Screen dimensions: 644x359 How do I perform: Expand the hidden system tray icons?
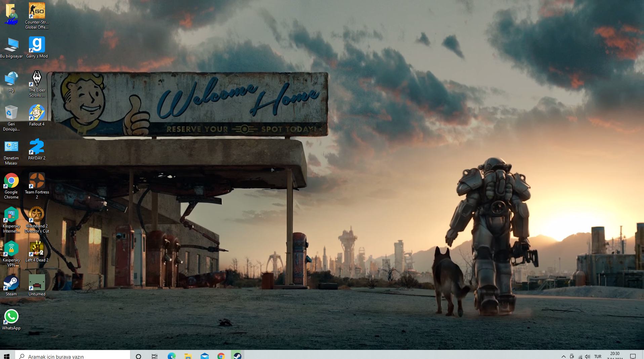564,356
